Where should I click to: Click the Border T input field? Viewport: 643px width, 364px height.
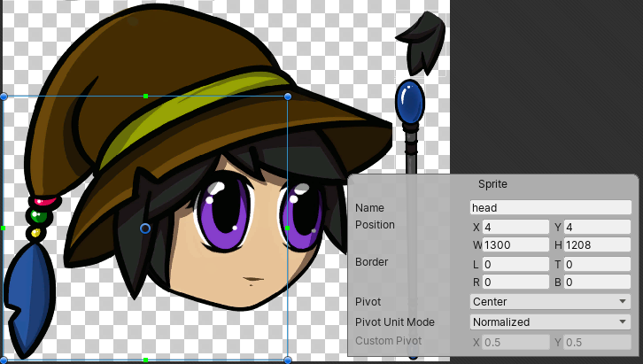tap(597, 264)
